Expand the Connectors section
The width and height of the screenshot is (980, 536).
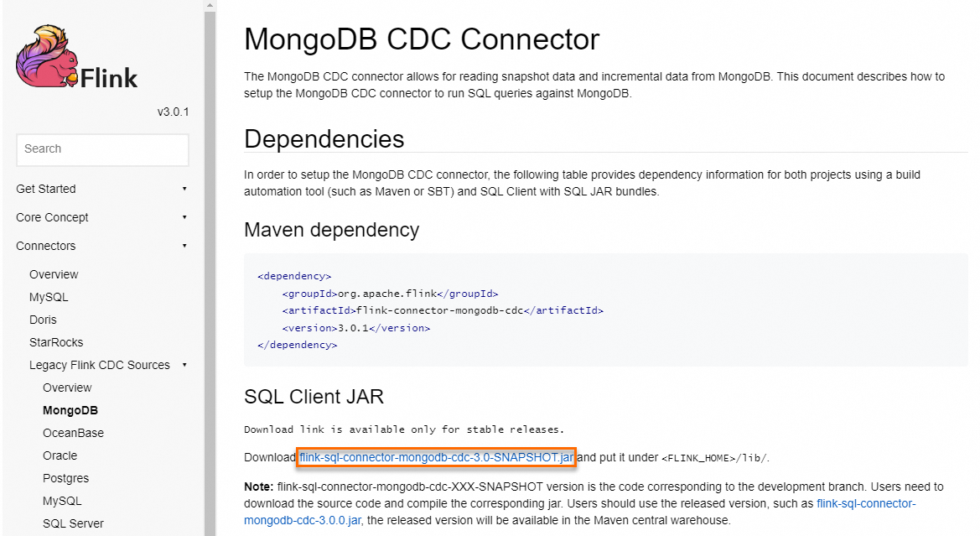coord(184,245)
